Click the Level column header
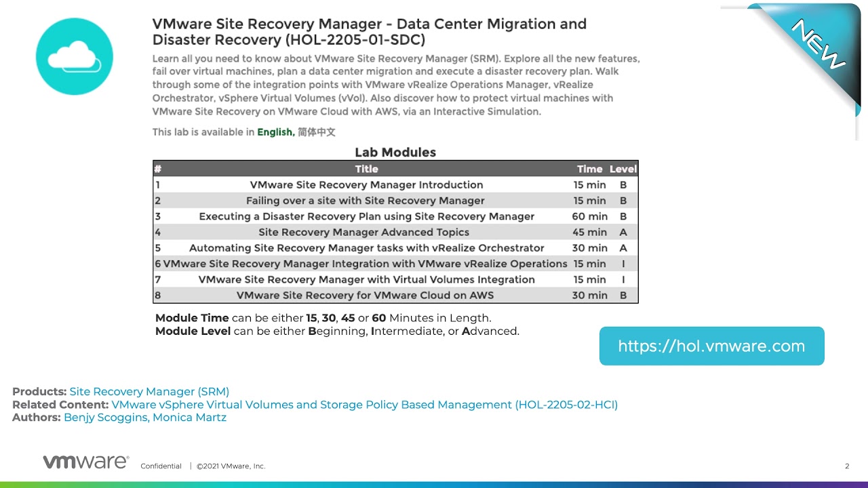The width and height of the screenshot is (868, 488). tap(623, 169)
